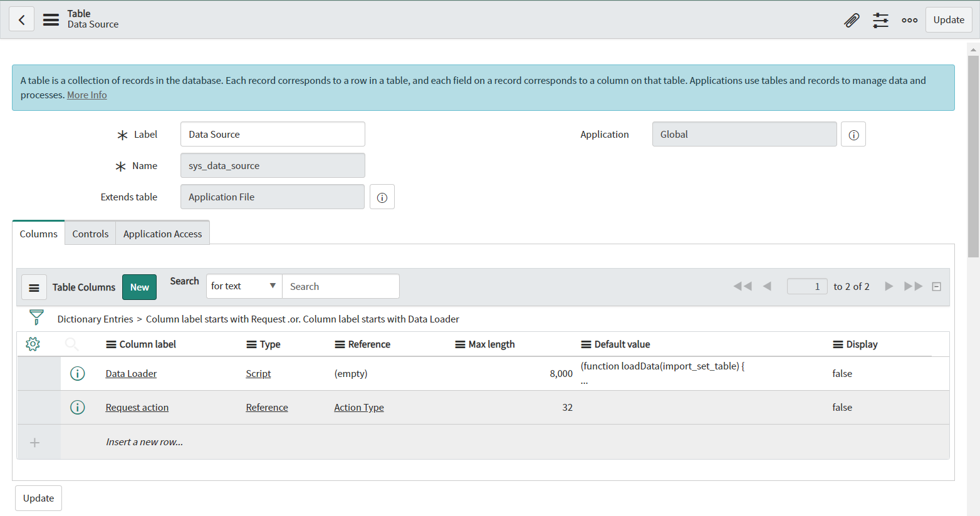Click the New column button

coord(140,287)
